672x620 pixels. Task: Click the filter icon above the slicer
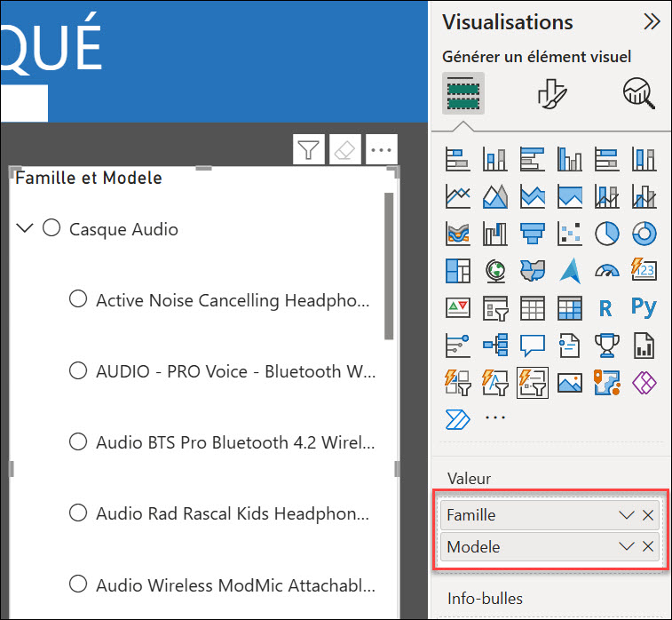coord(308,150)
